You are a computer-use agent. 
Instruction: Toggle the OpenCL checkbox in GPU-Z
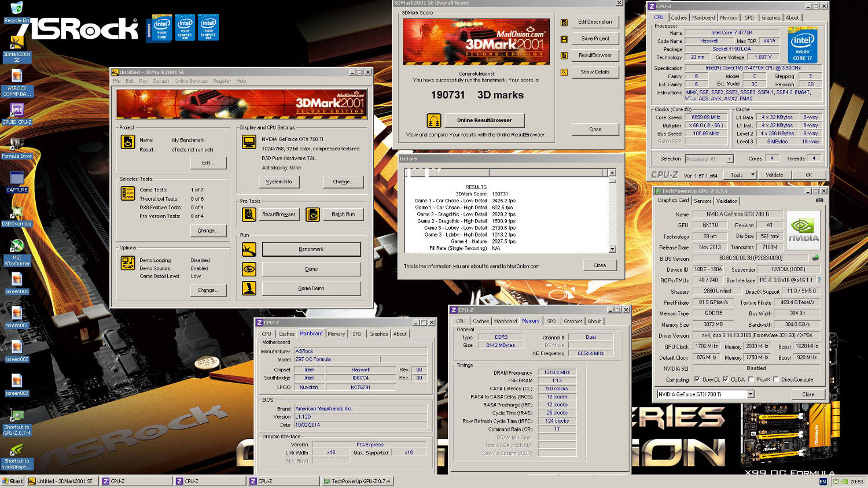(697, 379)
